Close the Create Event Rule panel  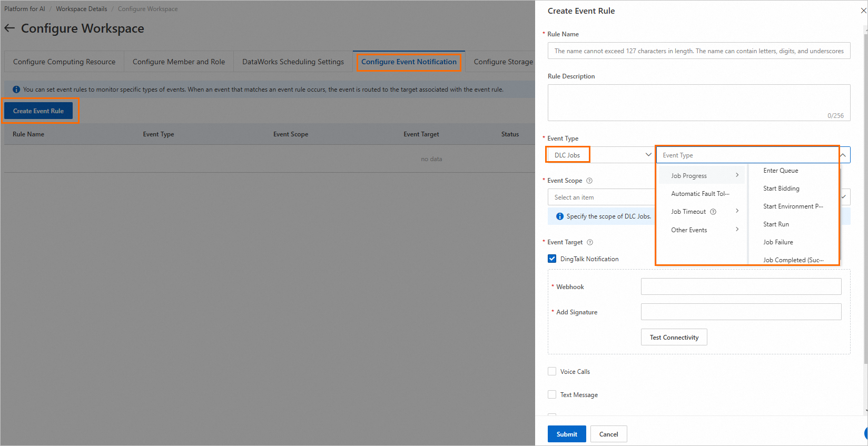click(x=863, y=11)
